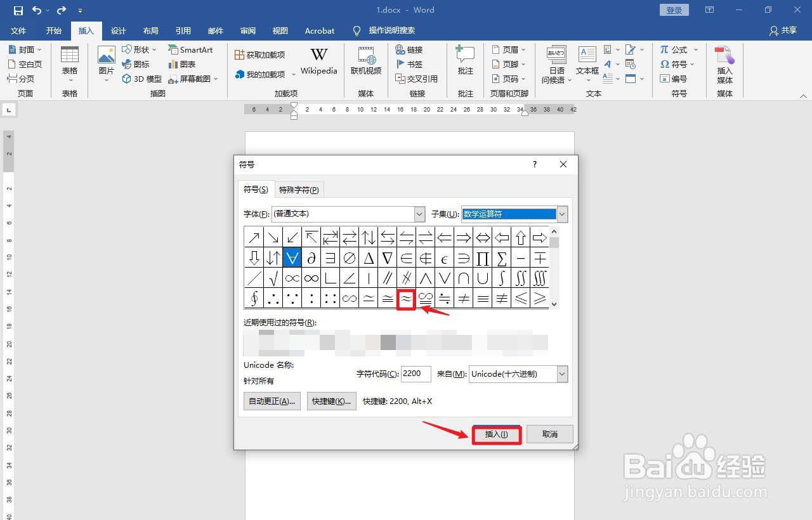812x520 pixels.
Task: Open 交叉引用 cross-reference
Action: (417, 79)
